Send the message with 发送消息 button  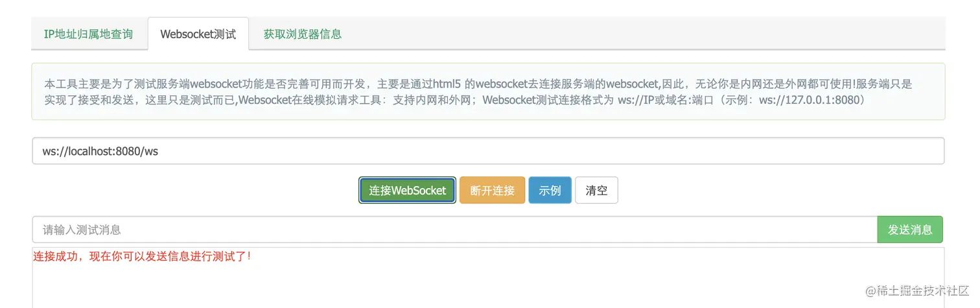point(910,230)
